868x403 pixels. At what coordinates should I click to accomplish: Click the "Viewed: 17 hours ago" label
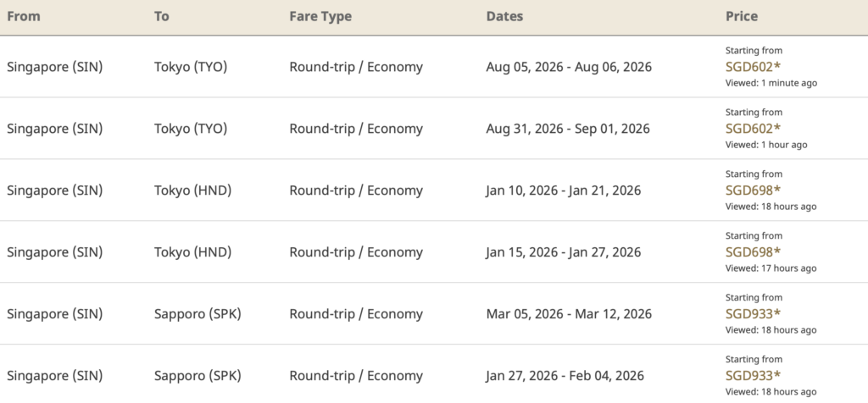point(771,268)
